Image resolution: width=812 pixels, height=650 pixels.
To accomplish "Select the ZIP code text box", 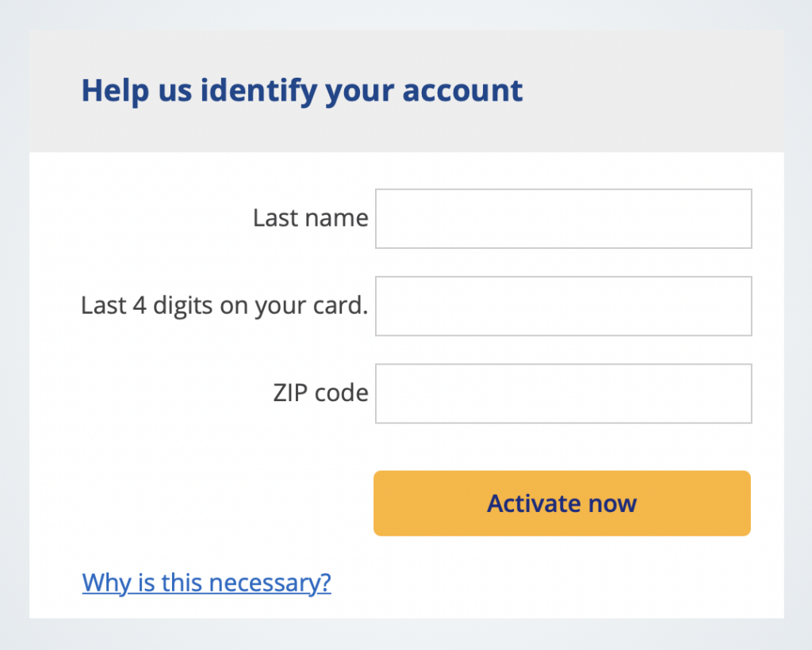I will pos(563,393).
